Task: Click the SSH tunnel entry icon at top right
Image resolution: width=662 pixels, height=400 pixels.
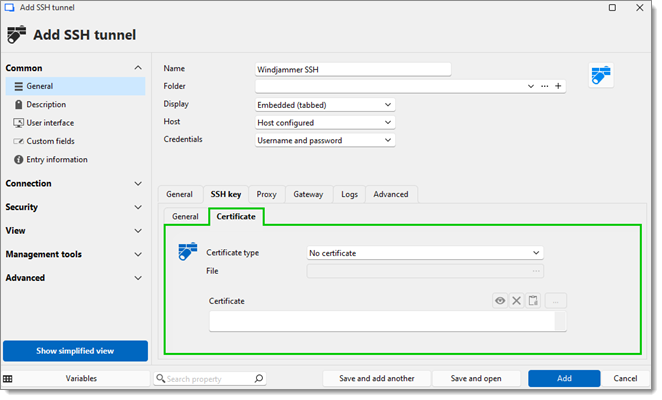Action: (601, 75)
